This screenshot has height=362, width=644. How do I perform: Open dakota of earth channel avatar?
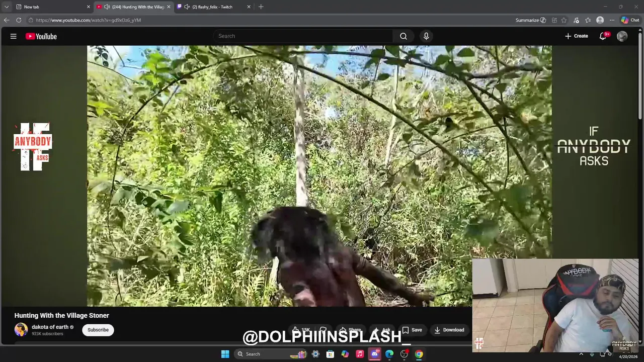point(21,330)
